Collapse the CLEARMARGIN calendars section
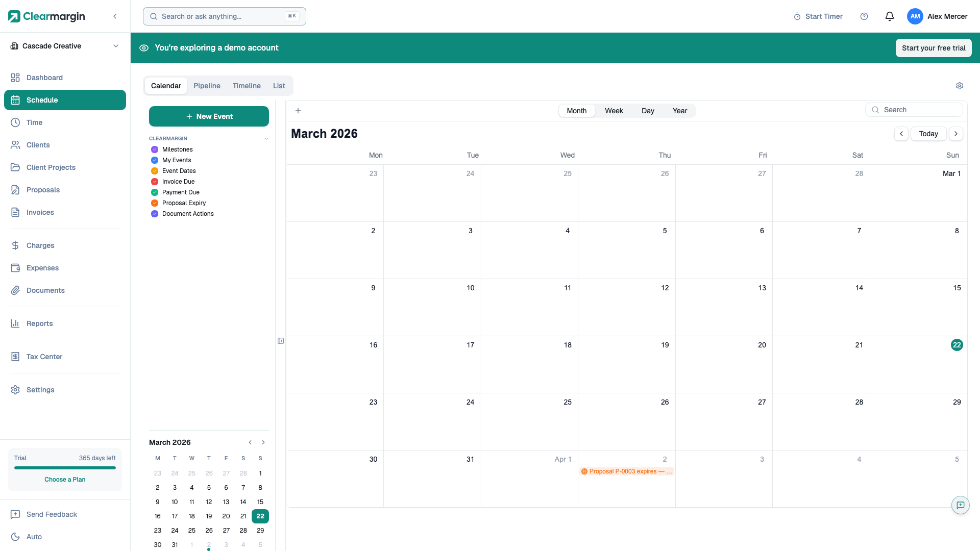This screenshot has width=980, height=551. coord(266,139)
